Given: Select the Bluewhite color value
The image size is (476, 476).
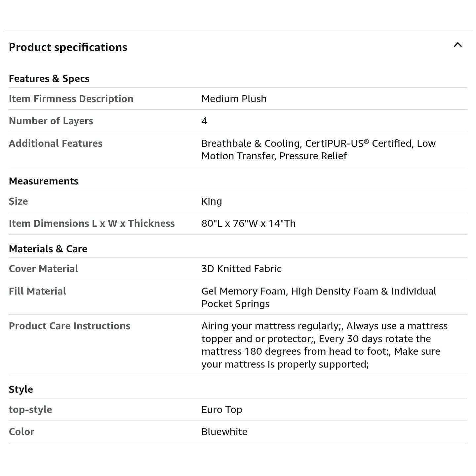Looking at the screenshot, I should [224, 432].
